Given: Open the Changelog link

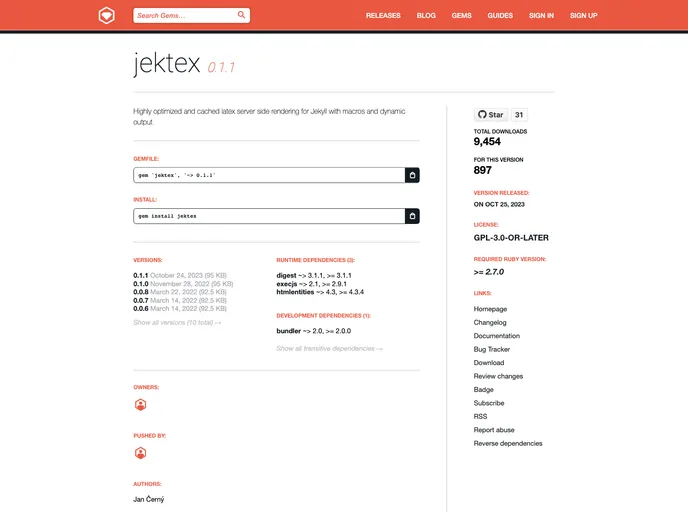Looking at the screenshot, I should [490, 322].
